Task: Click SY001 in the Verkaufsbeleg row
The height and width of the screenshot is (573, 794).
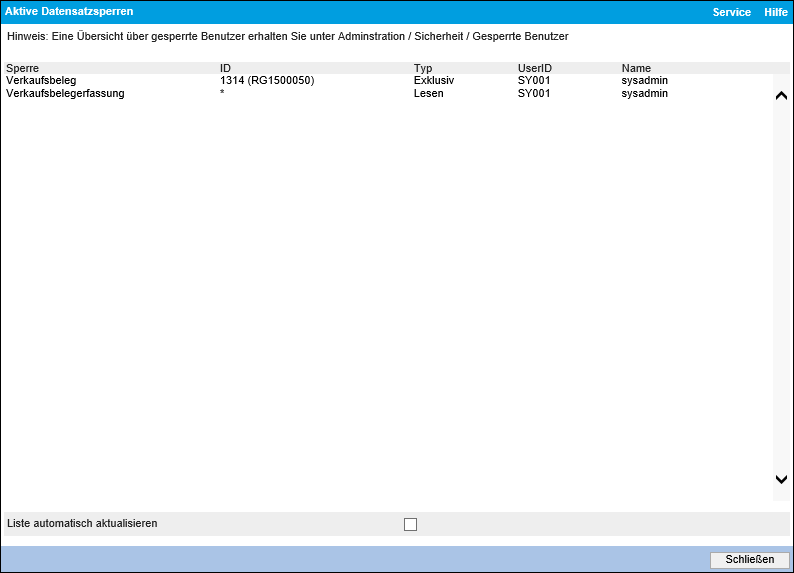Action: [x=535, y=80]
